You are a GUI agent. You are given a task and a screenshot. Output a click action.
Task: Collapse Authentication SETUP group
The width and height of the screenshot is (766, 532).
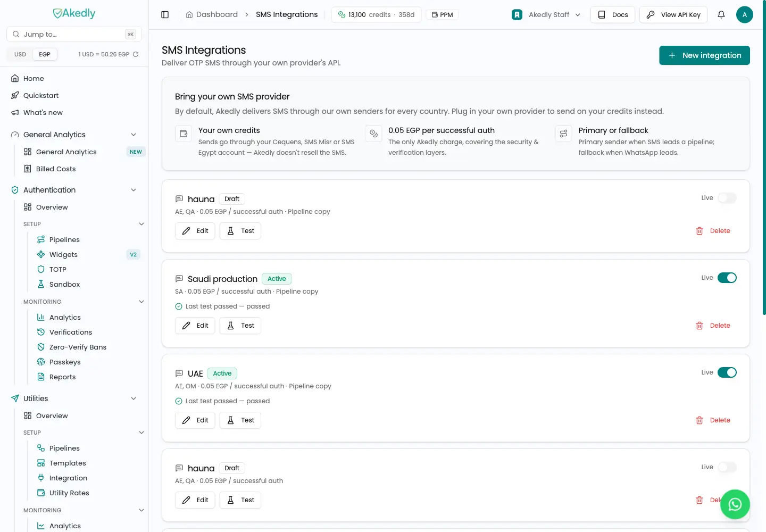(x=141, y=224)
